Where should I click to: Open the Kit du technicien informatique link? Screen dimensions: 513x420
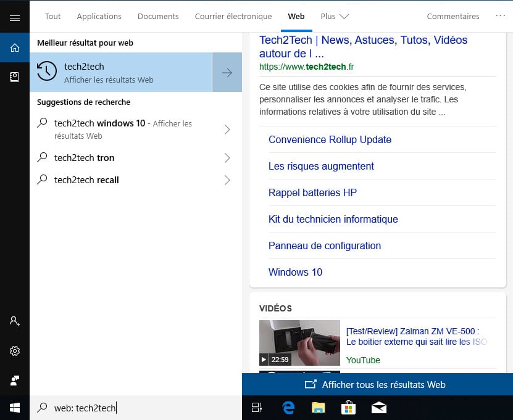[x=333, y=219]
